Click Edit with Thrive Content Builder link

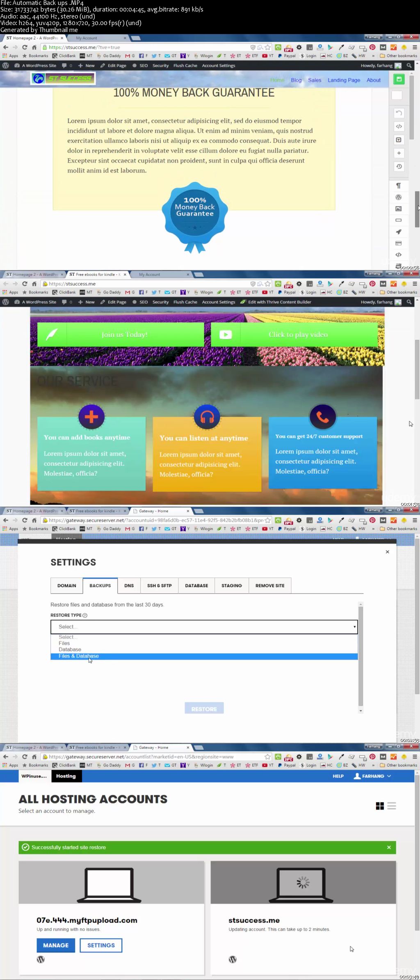(276, 302)
